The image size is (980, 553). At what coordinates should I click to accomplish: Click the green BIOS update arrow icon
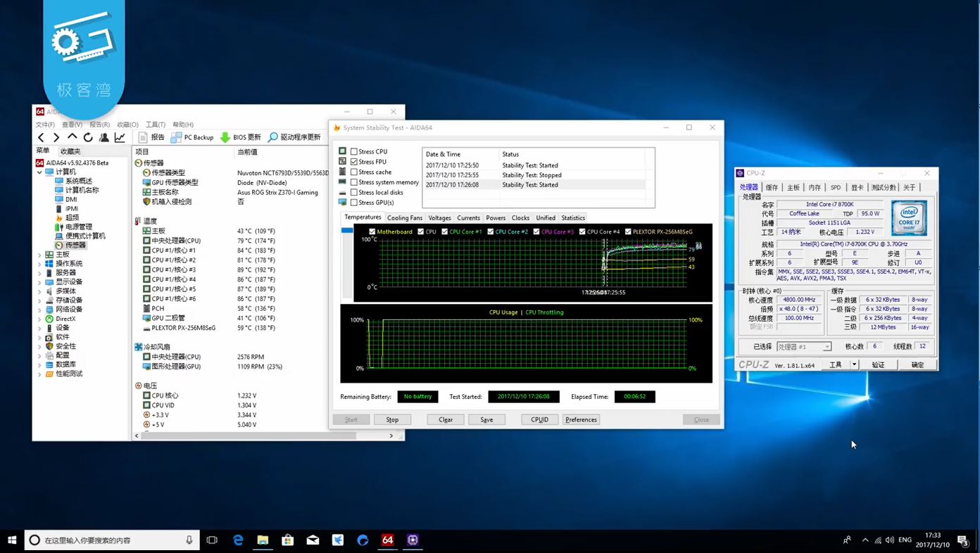coord(225,137)
